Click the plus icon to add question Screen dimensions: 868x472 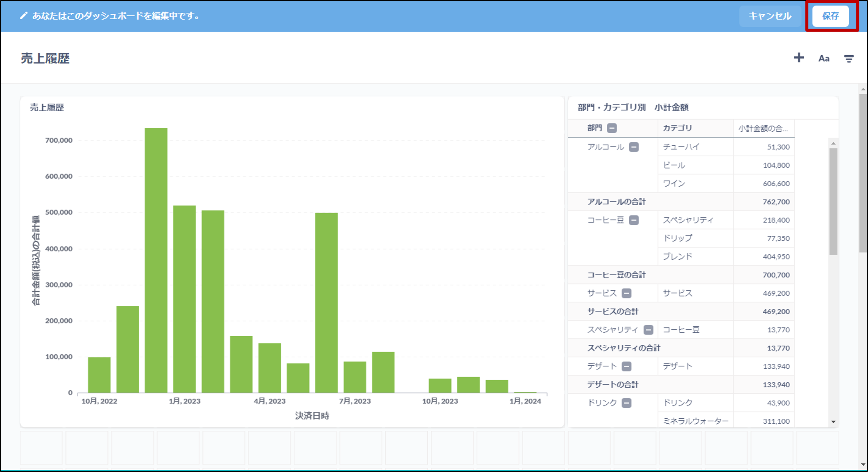799,58
